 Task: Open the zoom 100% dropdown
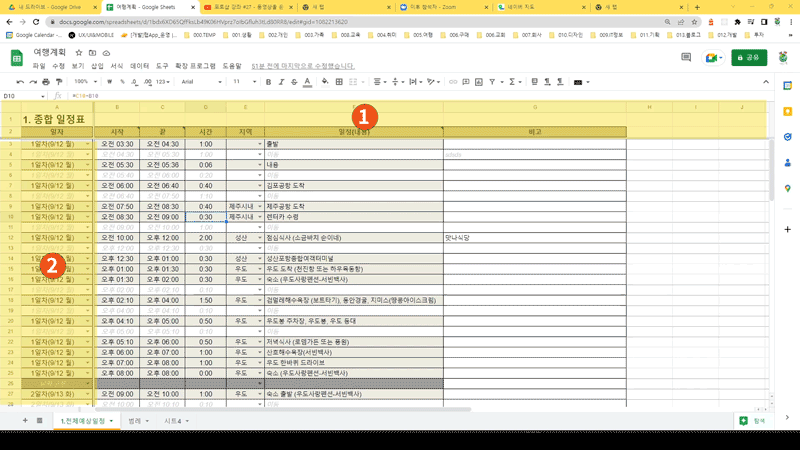click(x=85, y=82)
